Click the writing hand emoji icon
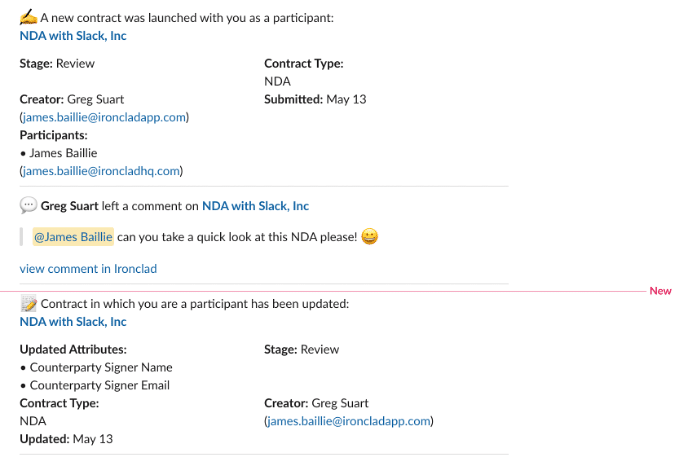 pyautogui.click(x=28, y=17)
